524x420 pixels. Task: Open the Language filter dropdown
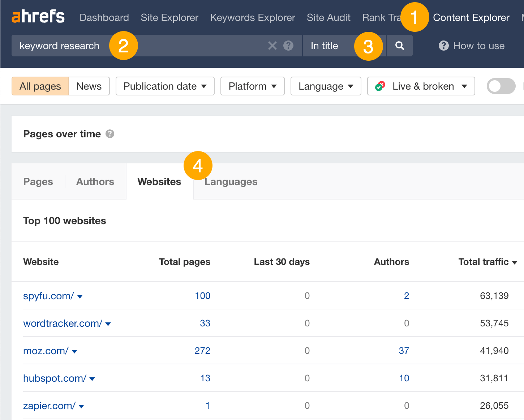(325, 86)
